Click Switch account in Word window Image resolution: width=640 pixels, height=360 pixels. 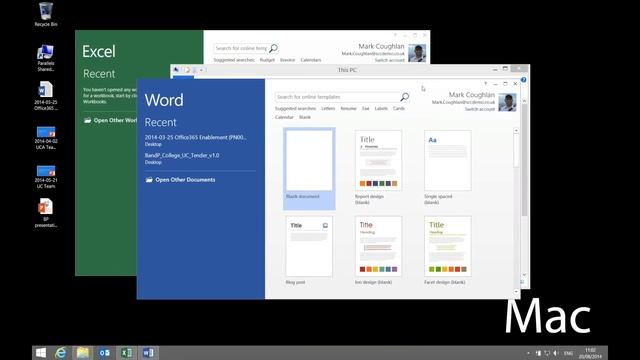(x=480, y=109)
